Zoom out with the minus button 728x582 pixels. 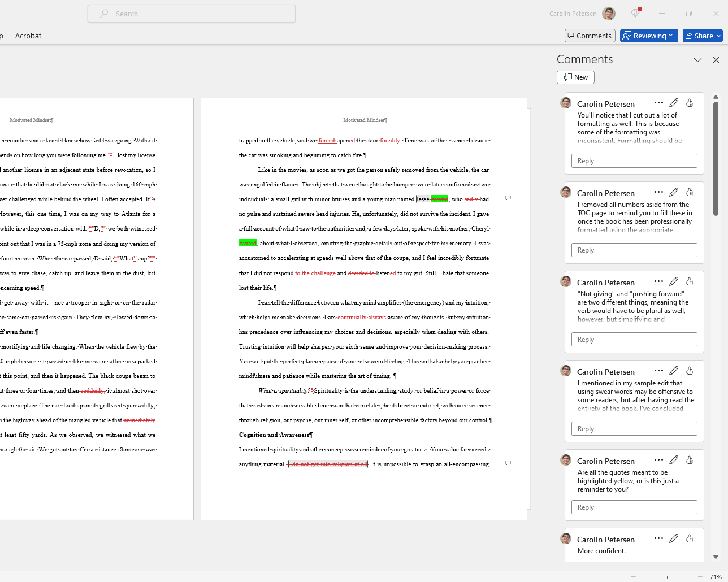pyautogui.click(x=633, y=577)
